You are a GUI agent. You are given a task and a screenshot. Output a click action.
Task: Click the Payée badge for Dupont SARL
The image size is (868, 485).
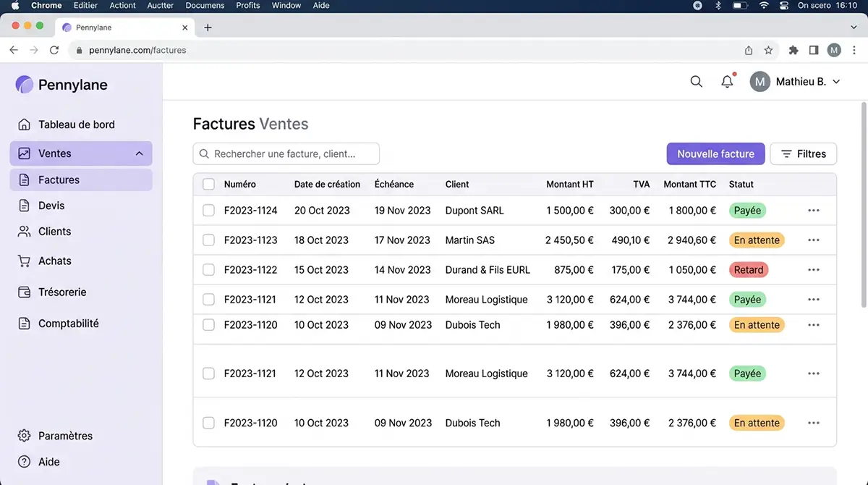click(747, 211)
